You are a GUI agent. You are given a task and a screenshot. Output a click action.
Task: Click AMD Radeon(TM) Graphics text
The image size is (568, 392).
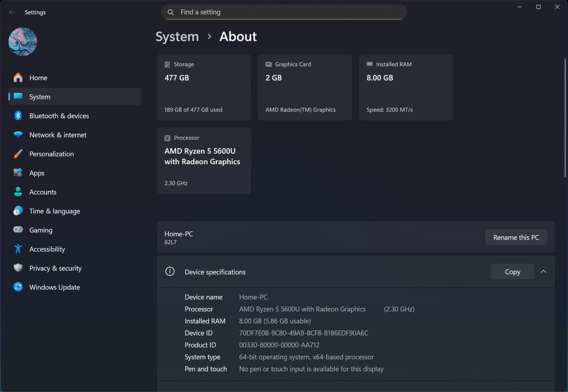[300, 109]
